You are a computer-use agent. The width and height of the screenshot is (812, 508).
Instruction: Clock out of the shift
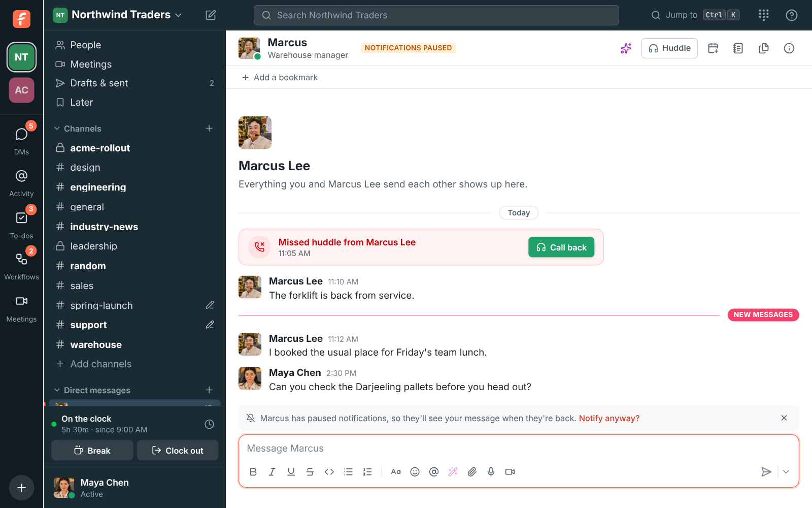click(x=178, y=451)
